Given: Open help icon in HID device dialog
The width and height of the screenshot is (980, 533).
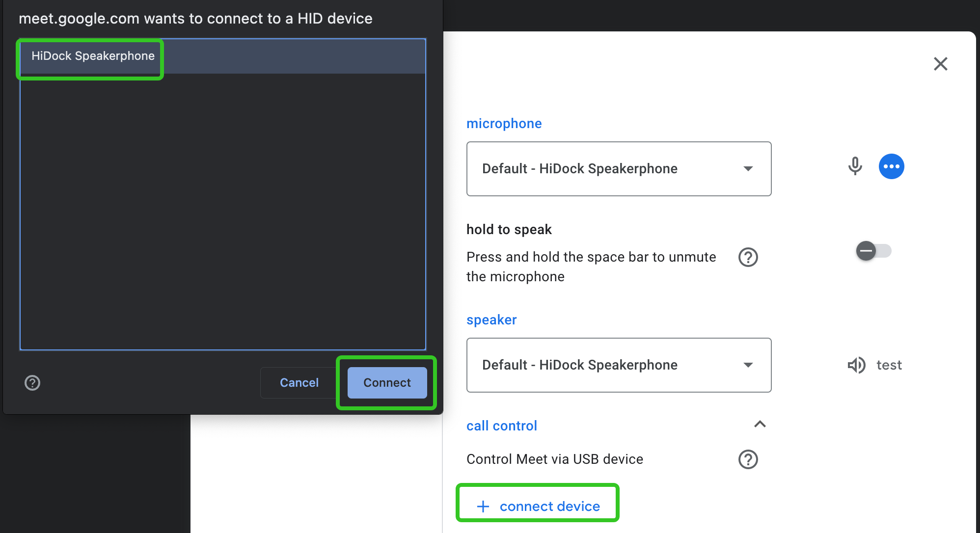Looking at the screenshot, I should click(x=32, y=383).
